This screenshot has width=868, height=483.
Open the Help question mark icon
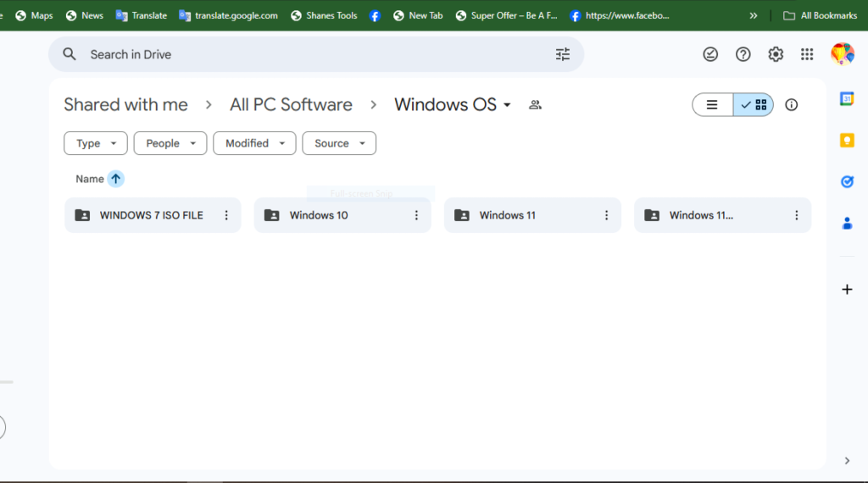coord(743,54)
